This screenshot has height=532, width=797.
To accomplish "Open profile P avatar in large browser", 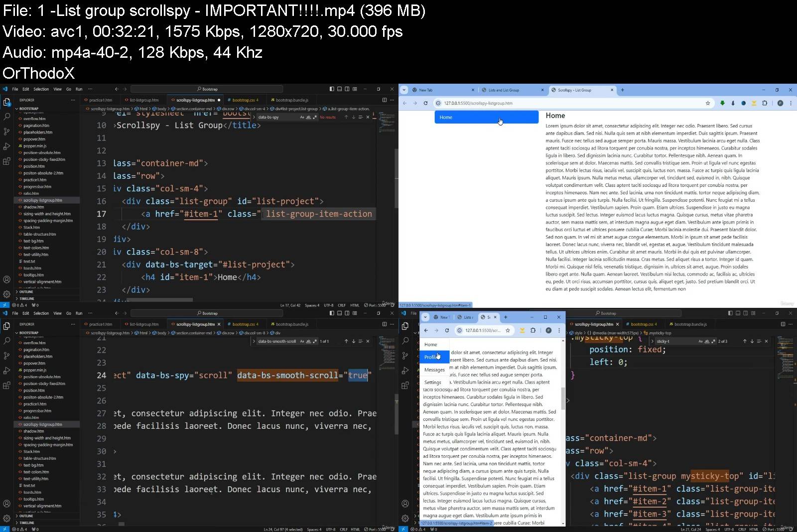I will (780, 103).
